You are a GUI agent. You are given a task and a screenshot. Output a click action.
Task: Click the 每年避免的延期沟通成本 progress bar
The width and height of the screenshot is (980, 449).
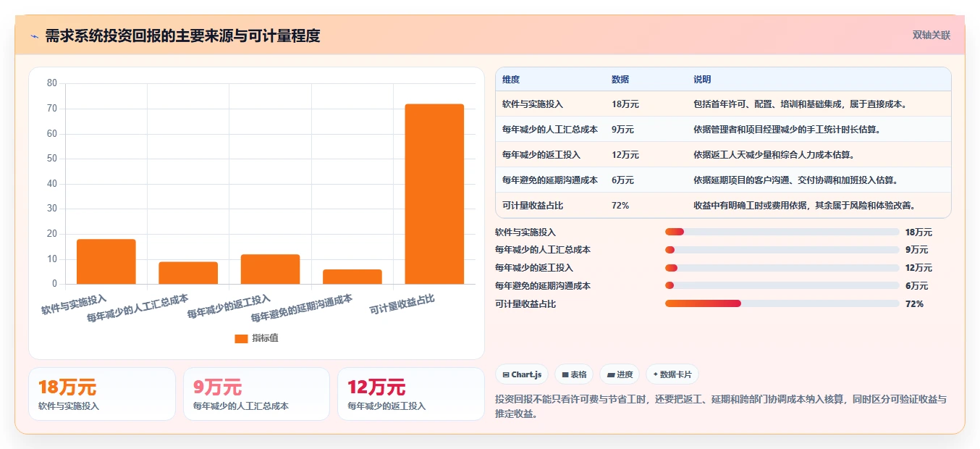point(782,285)
